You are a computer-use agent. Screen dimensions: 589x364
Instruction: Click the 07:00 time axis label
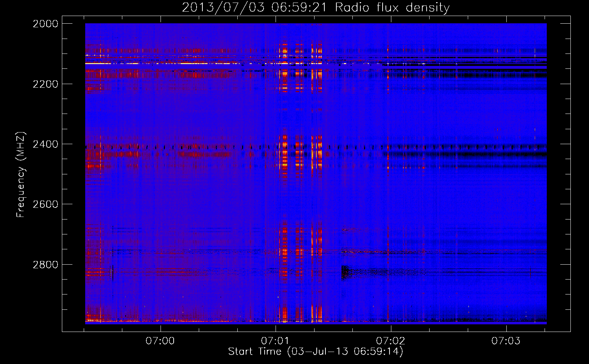160,341
